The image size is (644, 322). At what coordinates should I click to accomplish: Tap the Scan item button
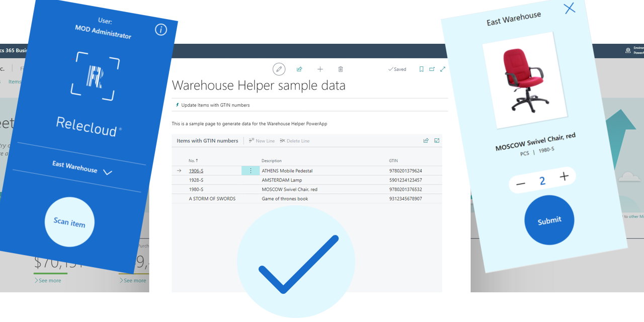pos(69,222)
